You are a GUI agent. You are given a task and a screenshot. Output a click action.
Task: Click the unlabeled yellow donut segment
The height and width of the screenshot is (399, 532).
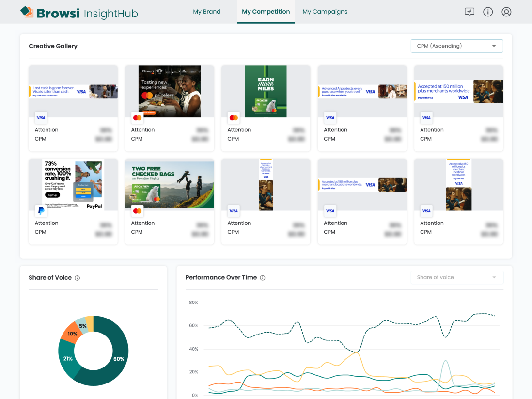click(90, 323)
